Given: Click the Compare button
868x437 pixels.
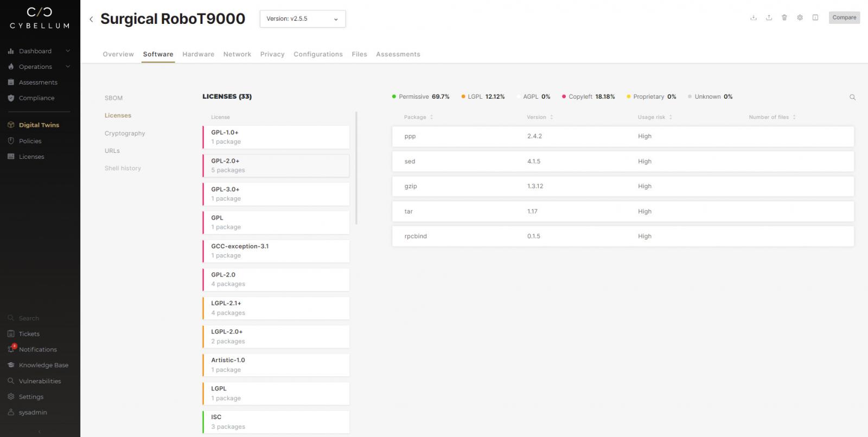Looking at the screenshot, I should tap(844, 18).
